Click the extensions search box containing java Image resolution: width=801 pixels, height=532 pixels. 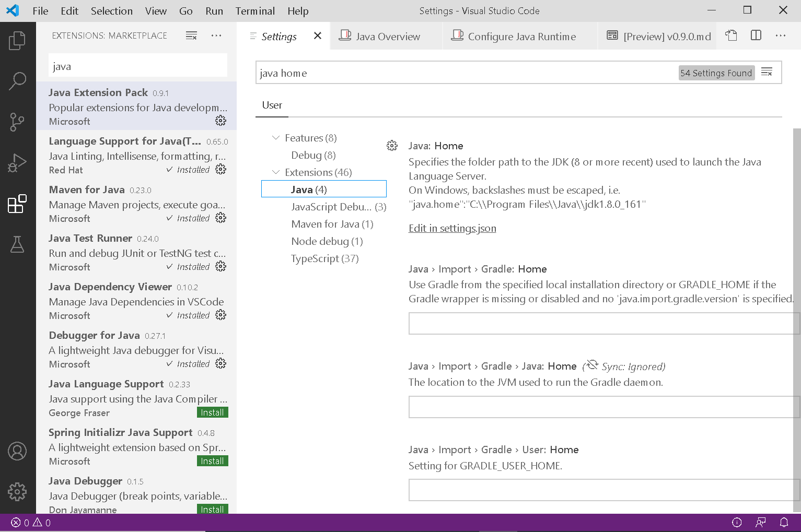click(138, 66)
